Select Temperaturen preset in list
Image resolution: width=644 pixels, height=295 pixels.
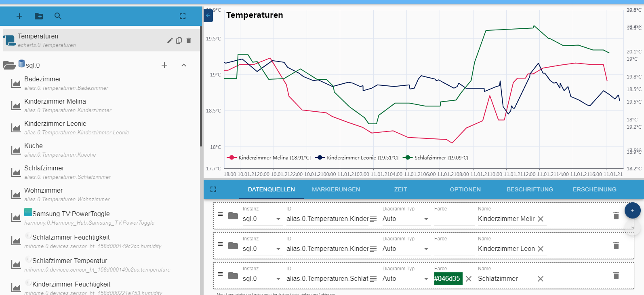[101, 40]
